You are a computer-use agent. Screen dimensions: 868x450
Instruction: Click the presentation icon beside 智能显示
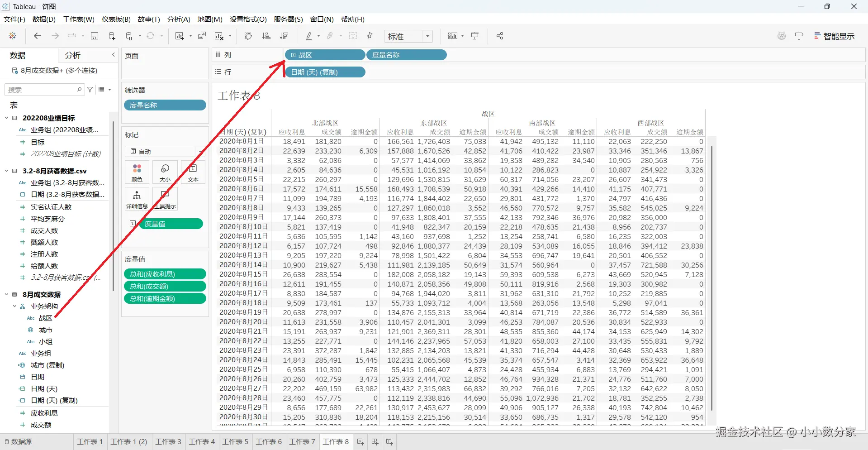click(799, 36)
